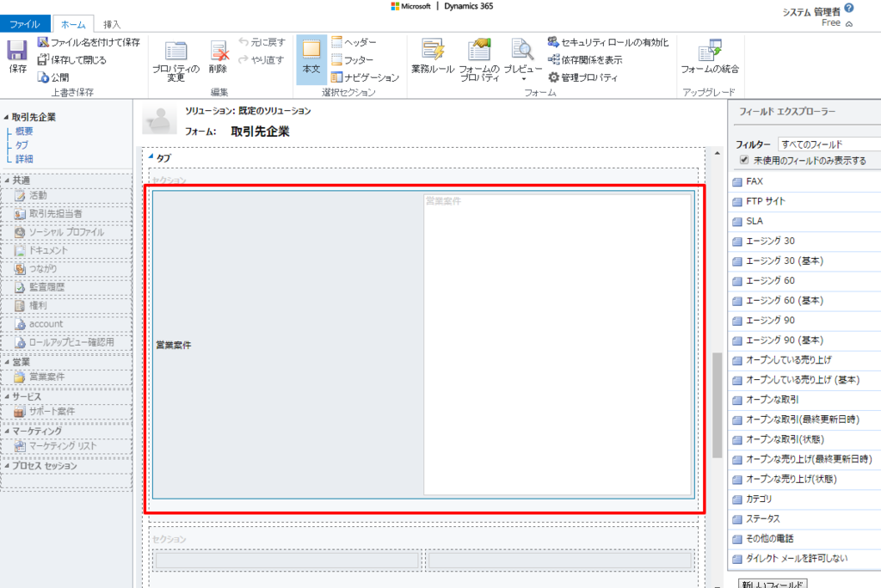
Task: Collapse the 取引先企業 tree node
Action: point(6,118)
